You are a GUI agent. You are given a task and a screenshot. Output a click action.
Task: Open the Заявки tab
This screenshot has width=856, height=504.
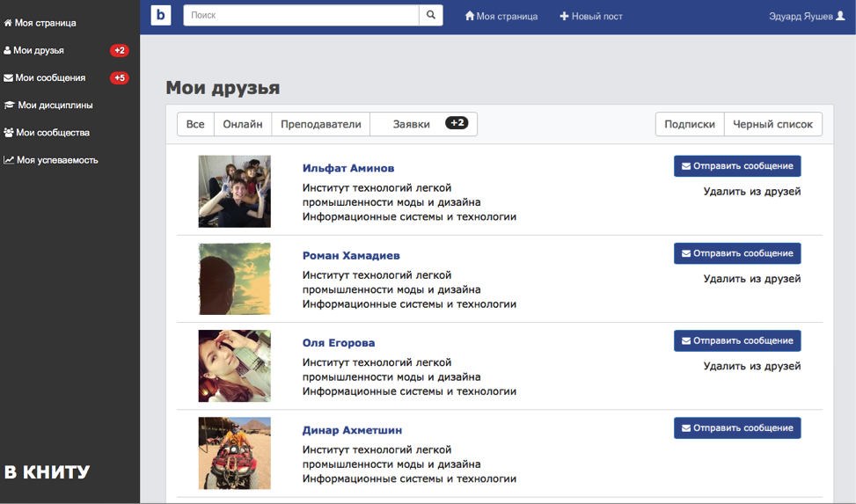424,124
